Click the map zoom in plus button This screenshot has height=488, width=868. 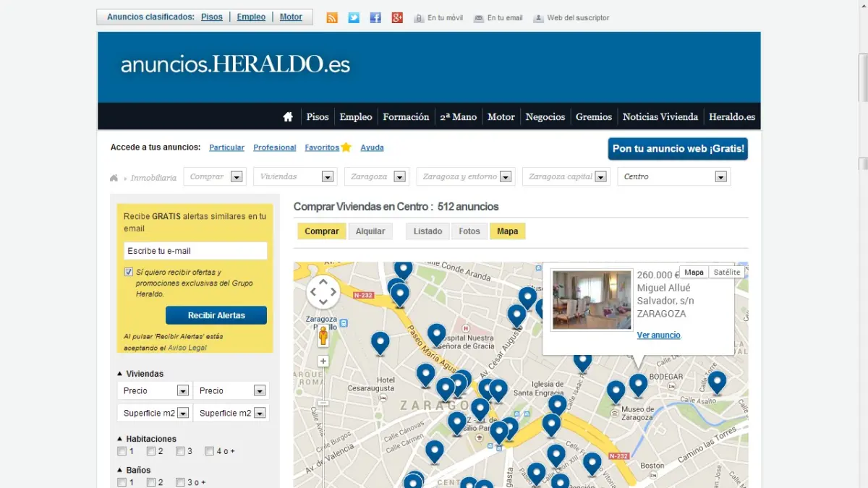coord(323,361)
